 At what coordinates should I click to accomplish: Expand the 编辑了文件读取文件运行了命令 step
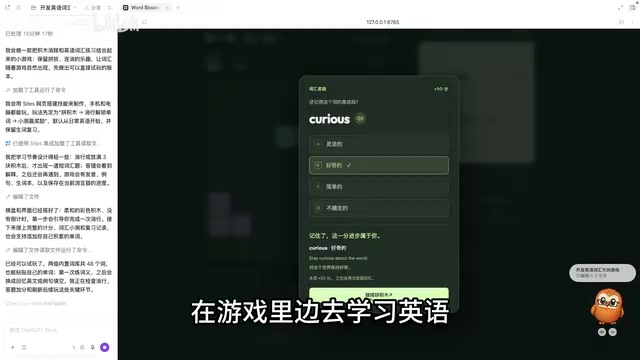pyautogui.click(x=49, y=250)
